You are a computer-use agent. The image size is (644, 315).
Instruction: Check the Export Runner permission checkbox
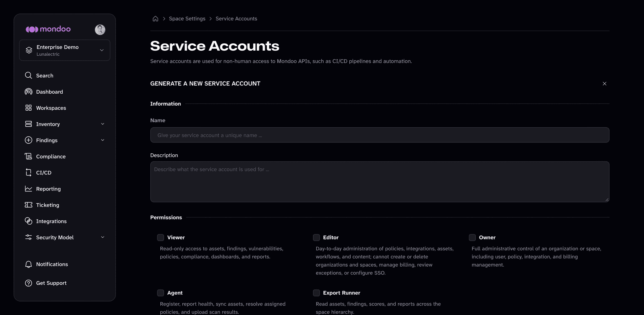coord(316,293)
